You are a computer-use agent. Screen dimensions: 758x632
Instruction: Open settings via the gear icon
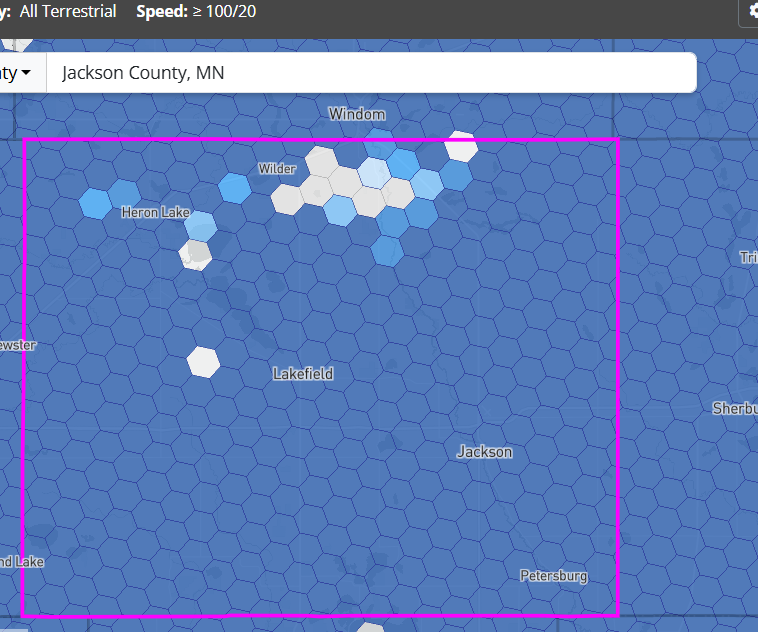coord(752,12)
